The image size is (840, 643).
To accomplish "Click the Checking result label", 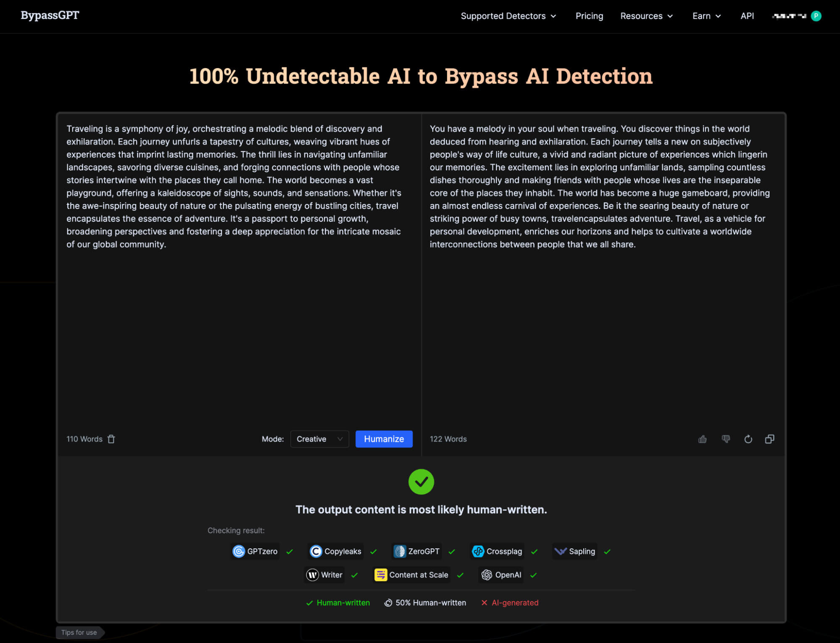I will pyautogui.click(x=236, y=531).
